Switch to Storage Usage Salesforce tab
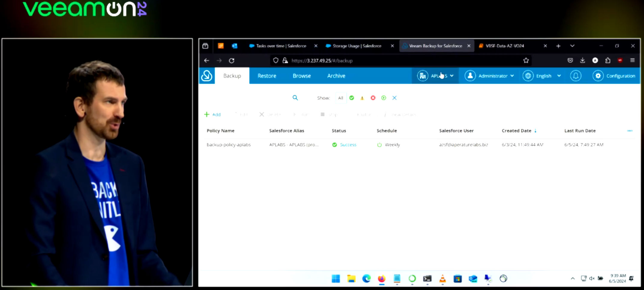 357,46
